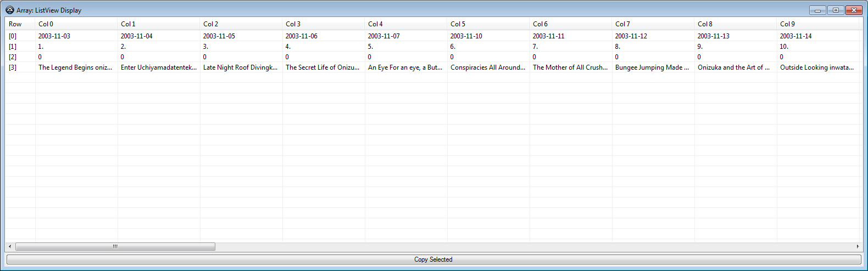This screenshot has width=868, height=271.
Task: Click the Copy Selected button
Action: coord(433,259)
